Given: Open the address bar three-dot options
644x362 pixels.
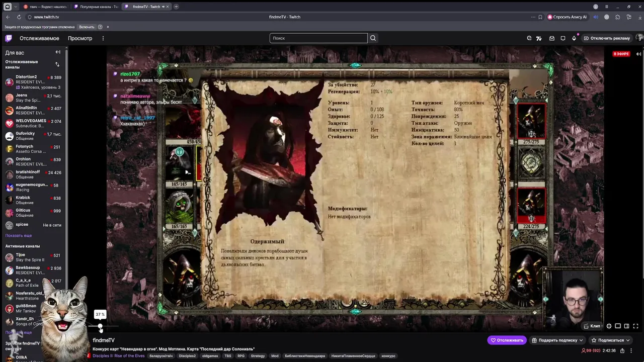Looking at the screenshot, I should tap(533, 17).
